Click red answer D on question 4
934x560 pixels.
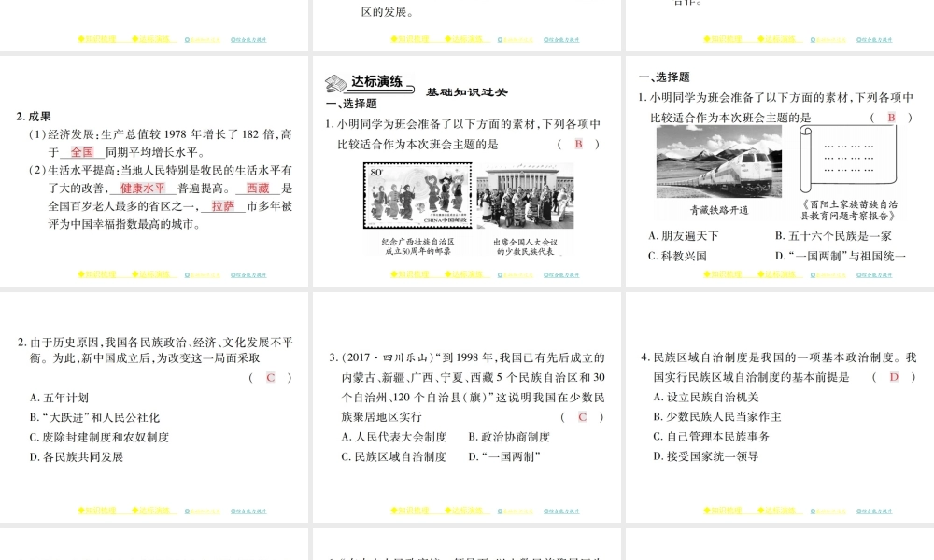coord(894,377)
